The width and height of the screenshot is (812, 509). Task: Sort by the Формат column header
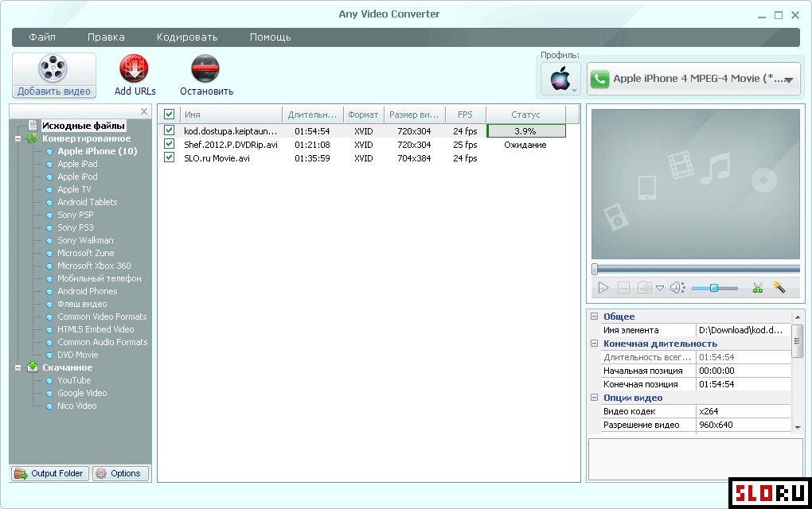(x=363, y=115)
